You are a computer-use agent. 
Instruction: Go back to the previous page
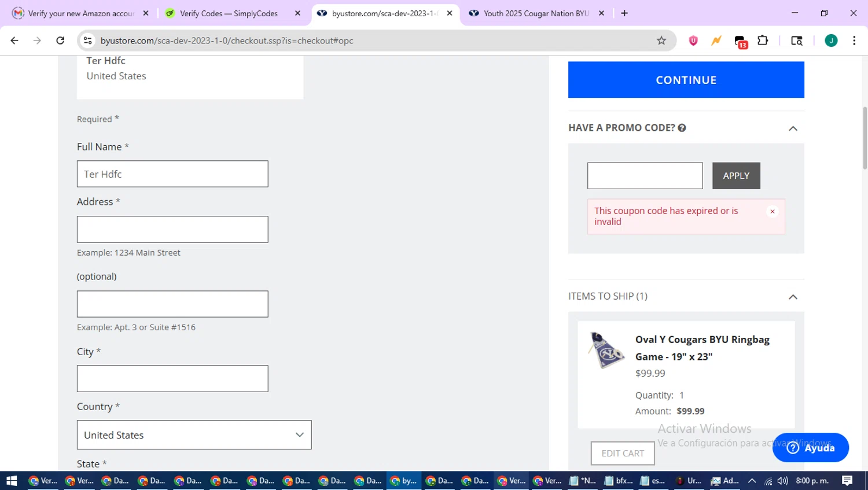click(x=14, y=40)
